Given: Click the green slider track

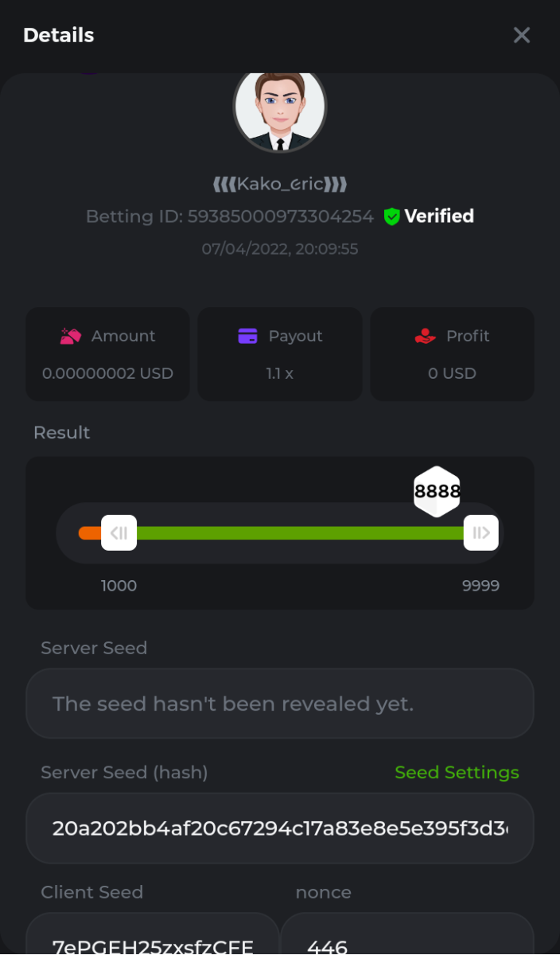Looking at the screenshot, I should (x=300, y=532).
